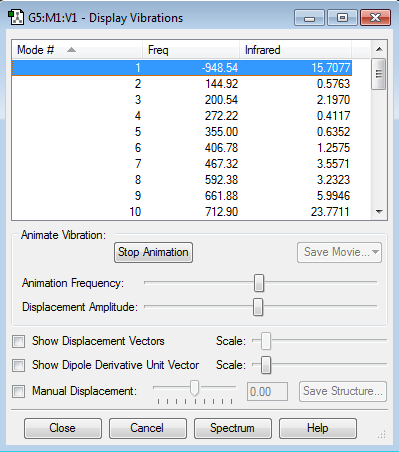This screenshot has width=399, height=452.
Task: Click infrared intensity value 2.1970
Action: click(x=333, y=100)
